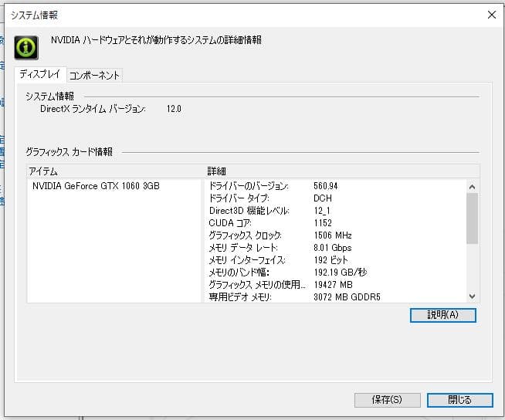Click the 19427 MB value

[x=333, y=285]
